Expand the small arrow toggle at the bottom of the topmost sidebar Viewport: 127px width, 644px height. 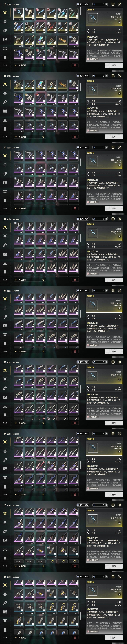[5, 65]
